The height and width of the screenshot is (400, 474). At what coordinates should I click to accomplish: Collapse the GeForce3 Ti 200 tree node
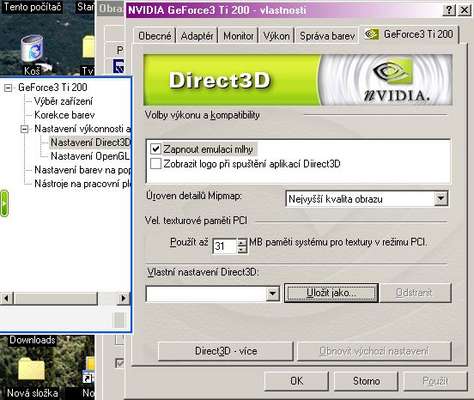tap(8, 88)
